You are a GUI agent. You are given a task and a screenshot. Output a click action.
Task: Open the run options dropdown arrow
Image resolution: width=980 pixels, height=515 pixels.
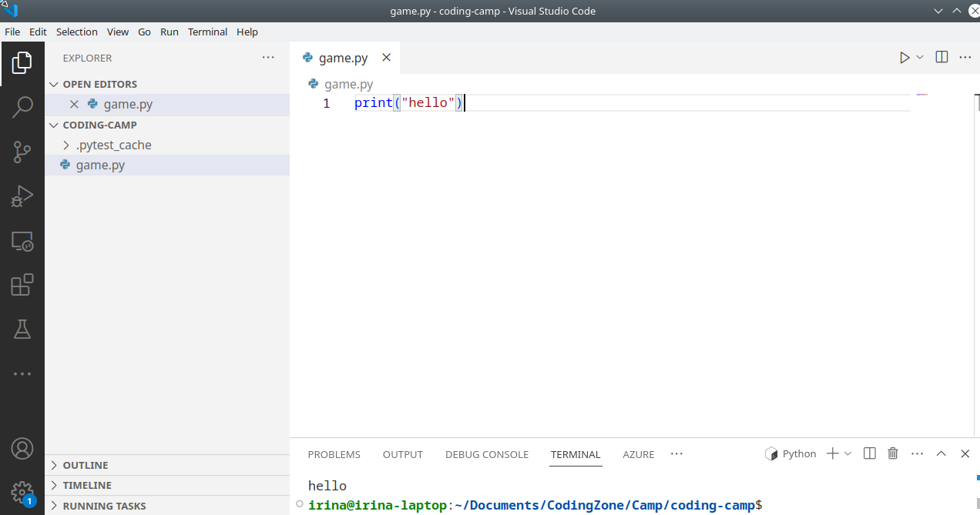[x=920, y=58]
